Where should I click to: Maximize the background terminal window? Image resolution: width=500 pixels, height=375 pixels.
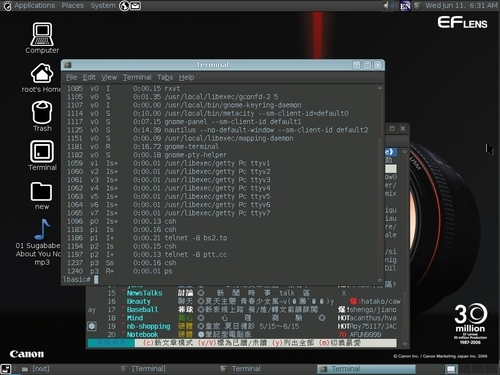(x=392, y=129)
